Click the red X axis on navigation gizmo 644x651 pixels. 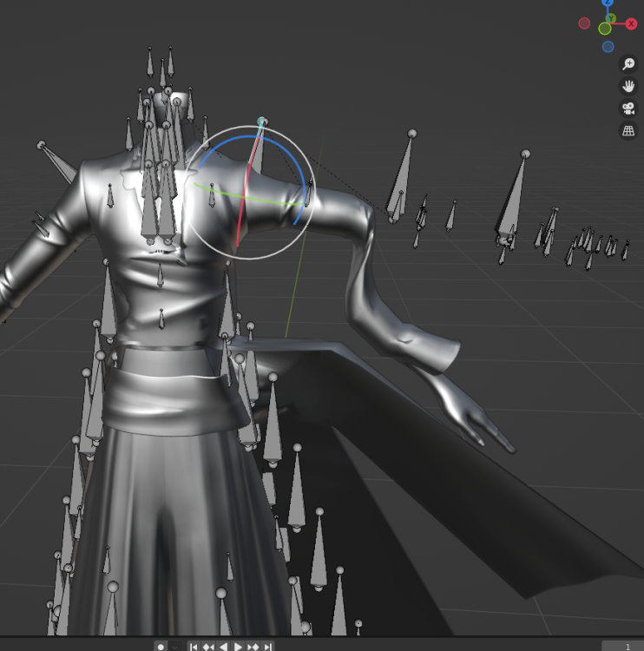(x=631, y=24)
